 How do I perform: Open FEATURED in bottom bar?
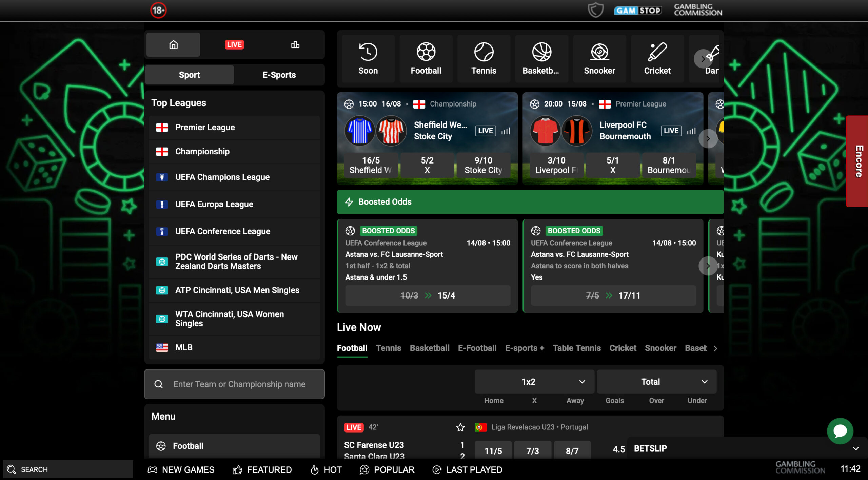[262, 469]
